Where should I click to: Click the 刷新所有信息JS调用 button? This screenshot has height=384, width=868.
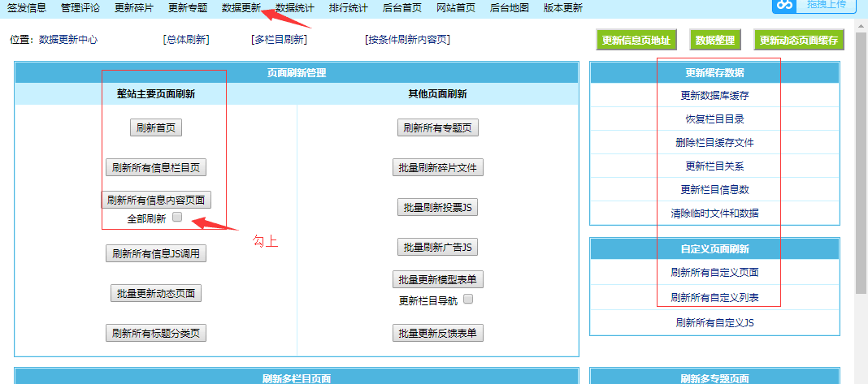(x=155, y=254)
